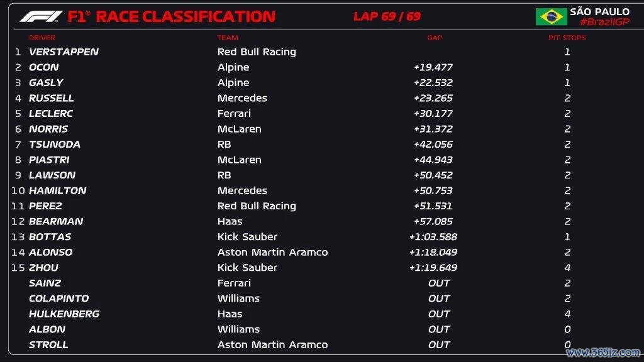
Task: Click HULKENBERG's pit stop count
Action: [567, 314]
